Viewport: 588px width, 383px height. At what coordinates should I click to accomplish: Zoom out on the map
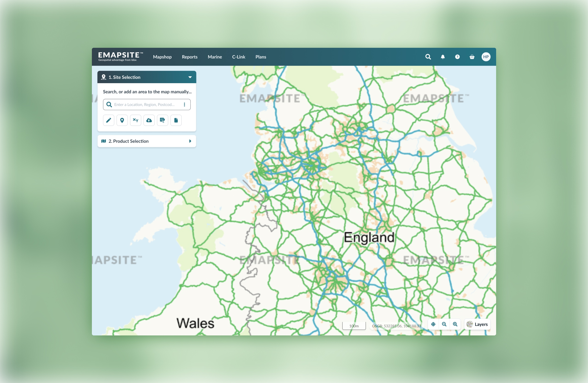[x=444, y=324]
